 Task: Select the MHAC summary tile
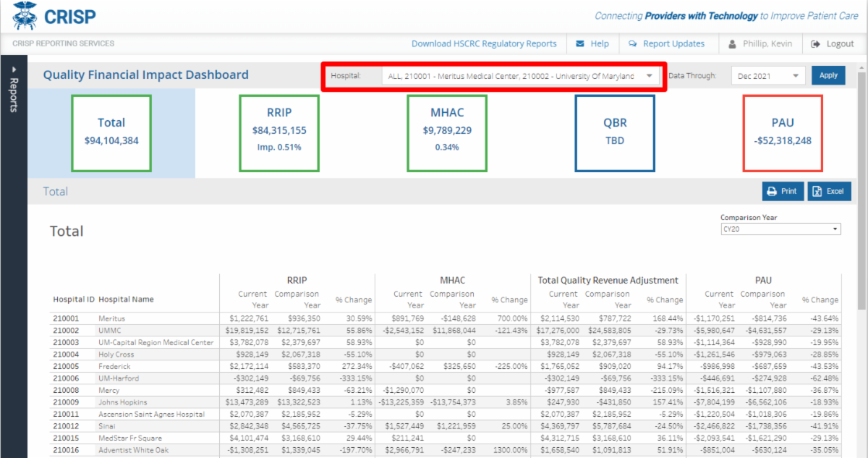[x=447, y=133]
